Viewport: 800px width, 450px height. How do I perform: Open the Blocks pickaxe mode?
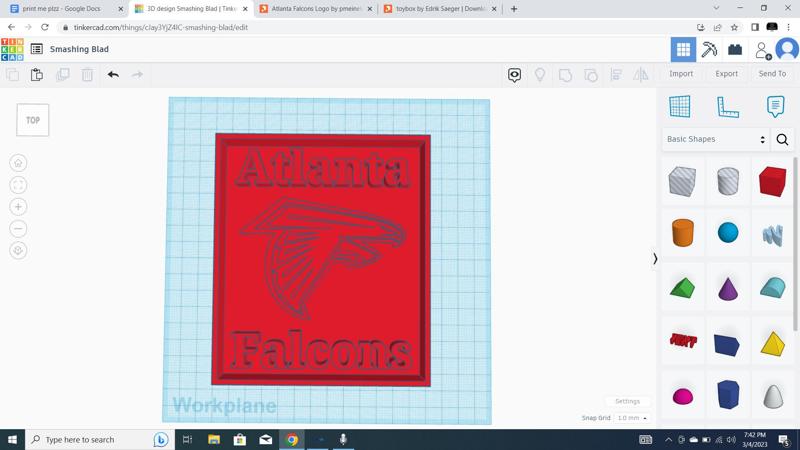pyautogui.click(x=709, y=49)
